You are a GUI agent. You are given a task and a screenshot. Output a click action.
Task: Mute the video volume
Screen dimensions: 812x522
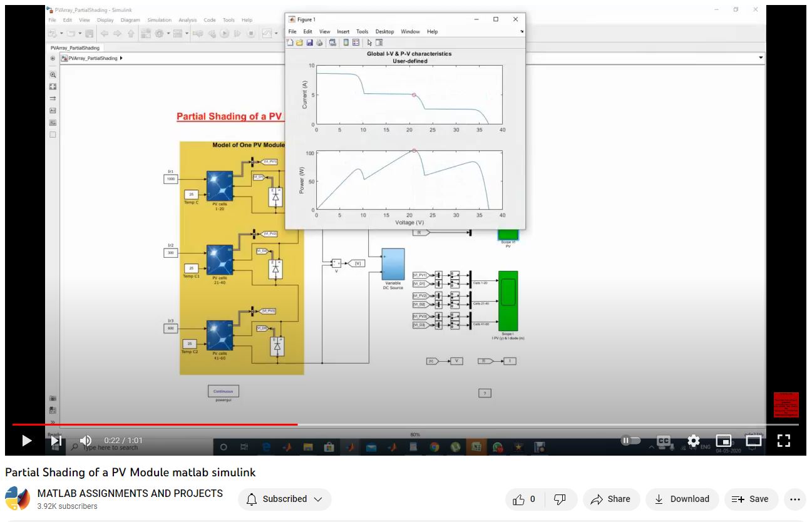coord(86,441)
